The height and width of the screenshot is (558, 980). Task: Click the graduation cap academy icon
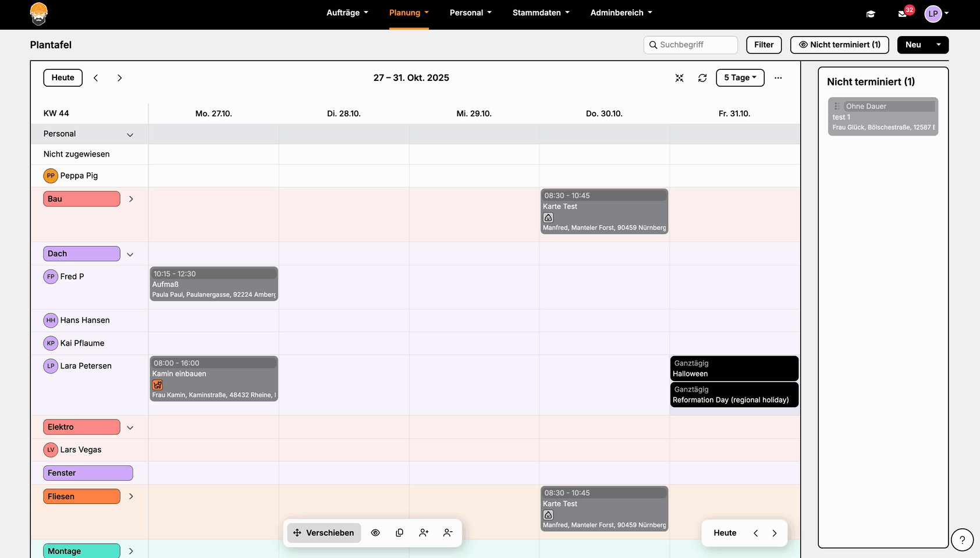point(871,14)
